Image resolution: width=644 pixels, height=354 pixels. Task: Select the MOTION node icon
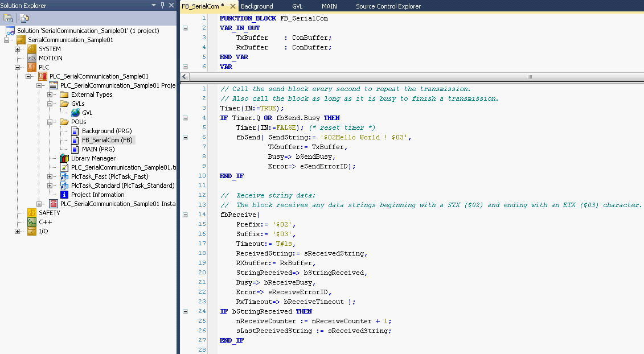click(x=32, y=58)
